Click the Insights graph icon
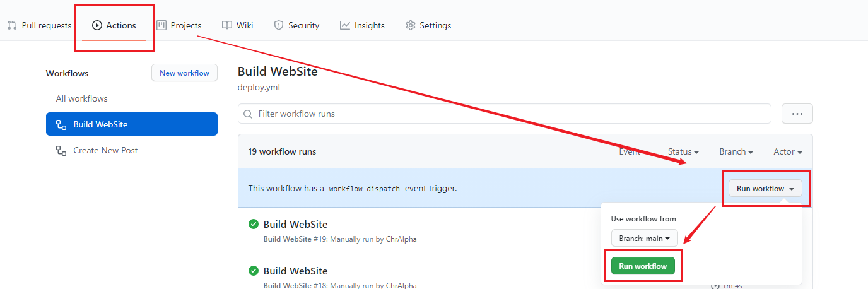 345,25
